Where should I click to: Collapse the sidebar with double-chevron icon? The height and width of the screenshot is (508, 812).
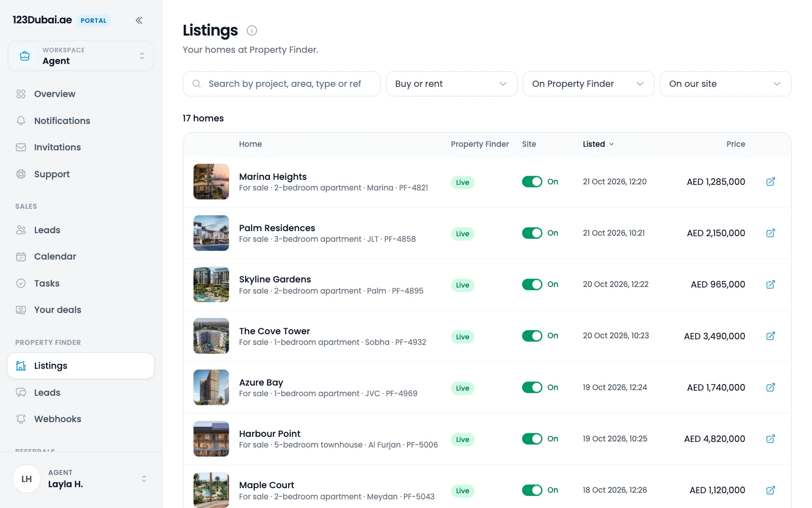coord(139,20)
